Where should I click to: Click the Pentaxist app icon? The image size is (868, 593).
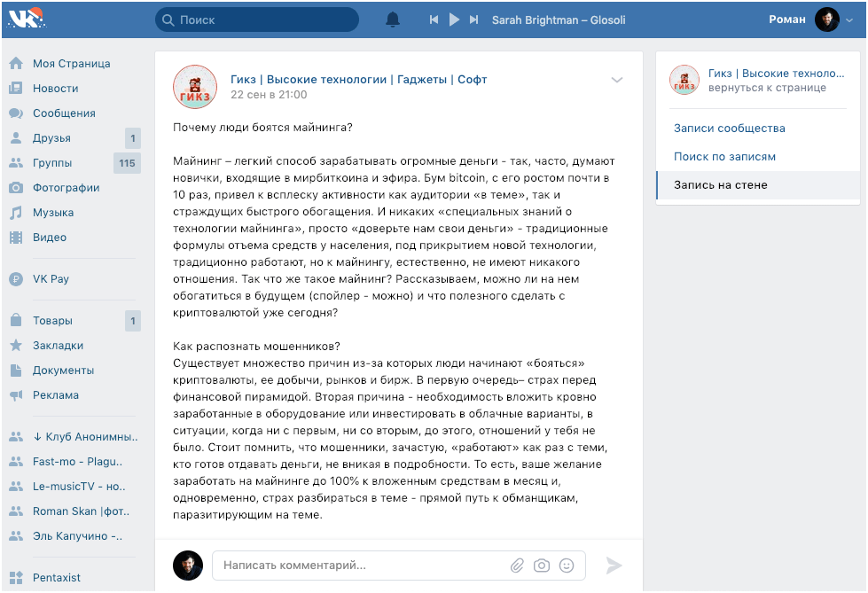click(x=16, y=578)
